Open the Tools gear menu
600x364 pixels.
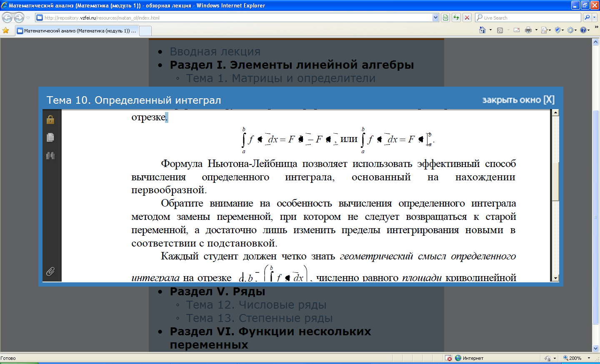coord(572,30)
